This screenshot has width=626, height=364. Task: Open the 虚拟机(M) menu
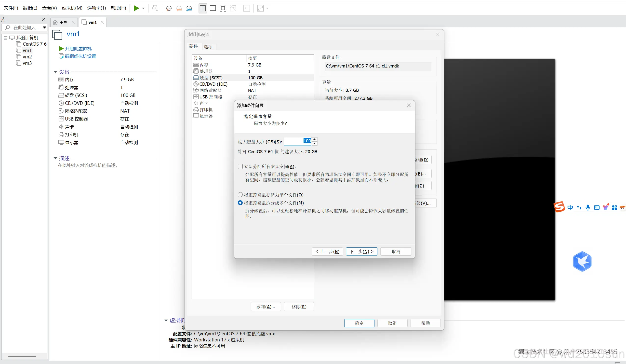pos(72,8)
